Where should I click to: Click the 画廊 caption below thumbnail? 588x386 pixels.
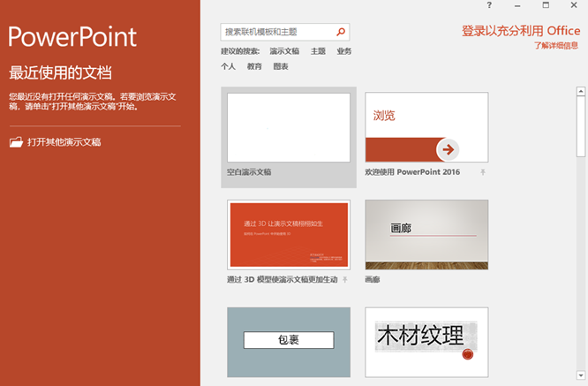pos(373,279)
